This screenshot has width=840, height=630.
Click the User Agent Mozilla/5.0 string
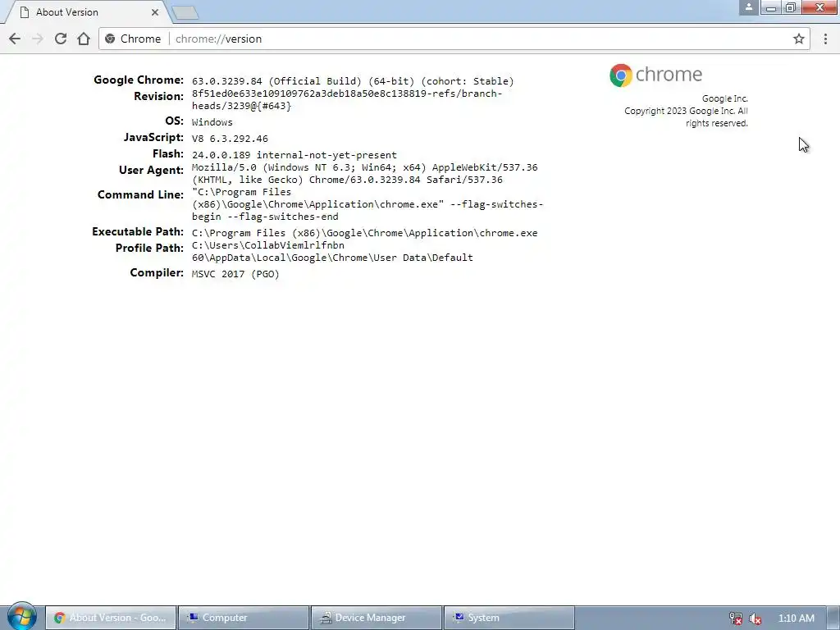364,174
